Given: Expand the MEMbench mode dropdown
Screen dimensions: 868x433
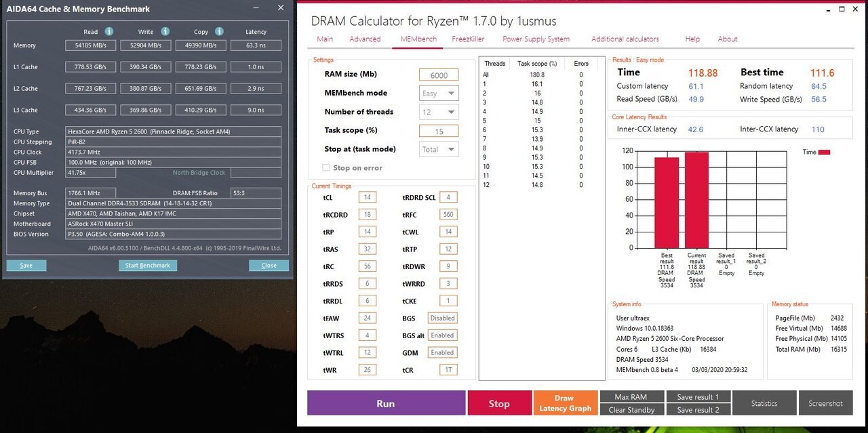Looking at the screenshot, I should (439, 94).
